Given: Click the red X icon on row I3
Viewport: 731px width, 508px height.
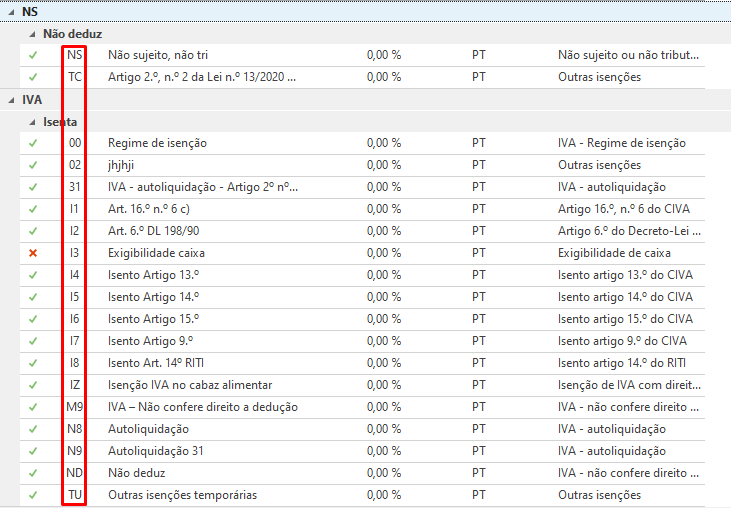Looking at the screenshot, I should [33, 253].
